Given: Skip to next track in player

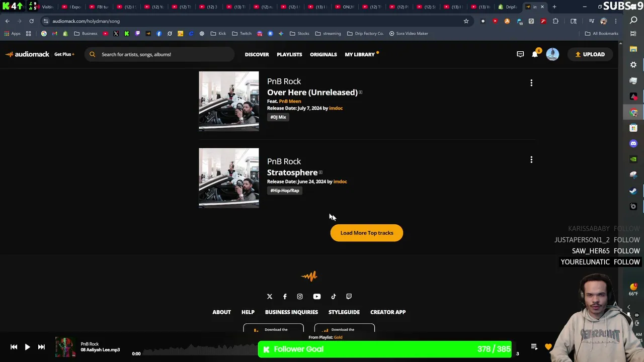Looking at the screenshot, I should [x=41, y=347].
